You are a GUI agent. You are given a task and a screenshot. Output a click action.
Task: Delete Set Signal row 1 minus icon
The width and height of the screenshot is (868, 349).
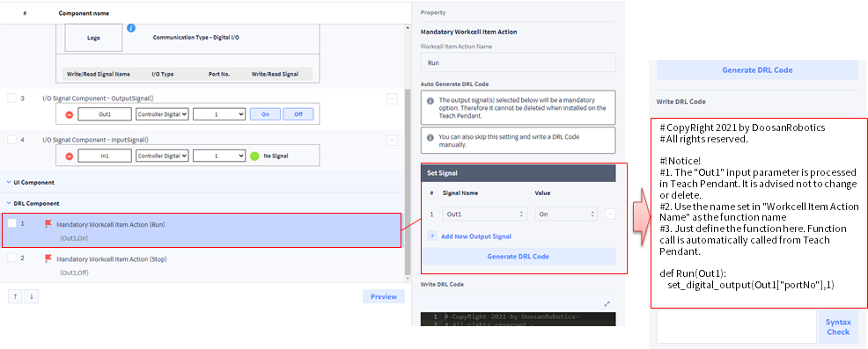click(x=610, y=214)
